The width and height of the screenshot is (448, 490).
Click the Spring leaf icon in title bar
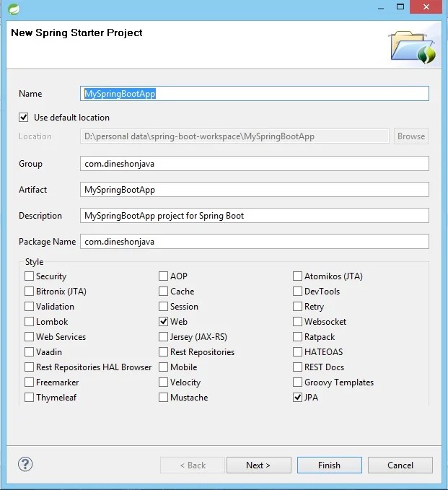(x=14, y=9)
